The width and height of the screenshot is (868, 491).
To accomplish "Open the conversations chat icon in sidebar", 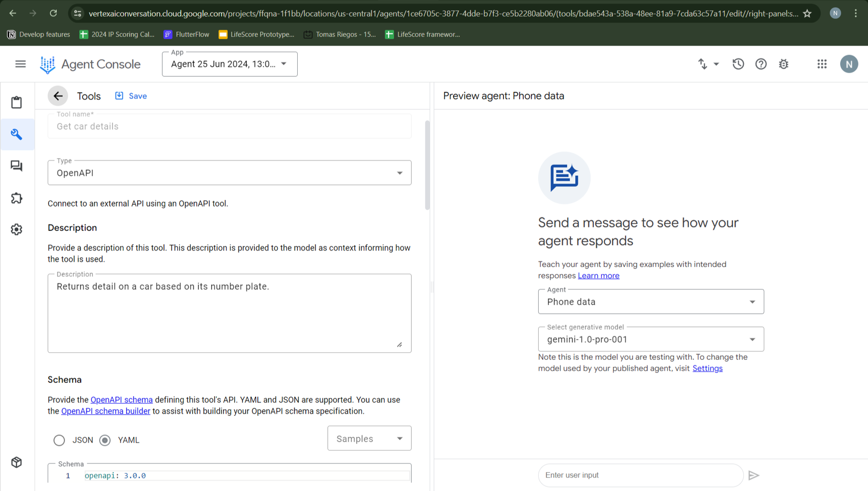I will tap(16, 166).
